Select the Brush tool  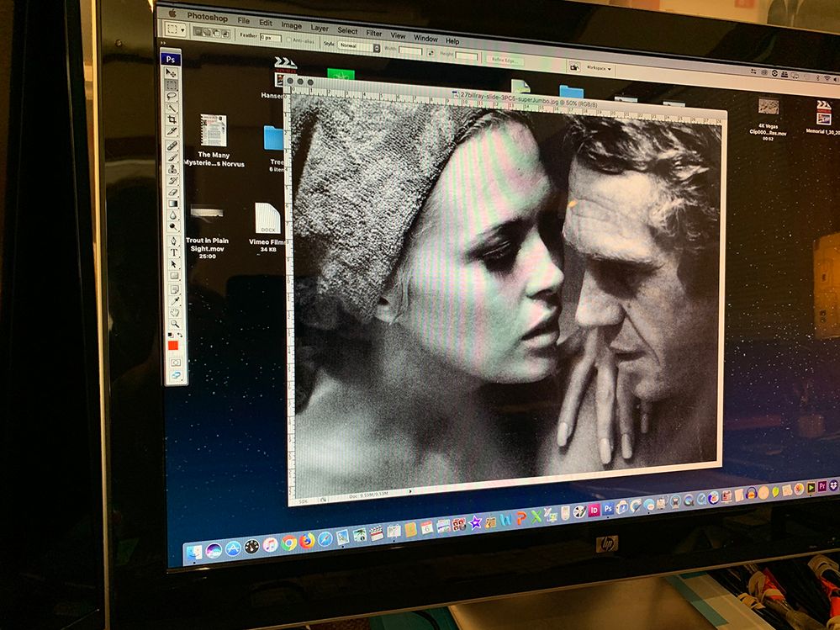172,157
